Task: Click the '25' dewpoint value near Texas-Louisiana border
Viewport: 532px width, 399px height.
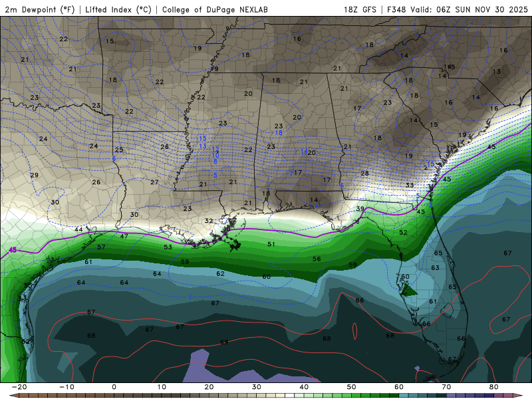Action: point(119,150)
